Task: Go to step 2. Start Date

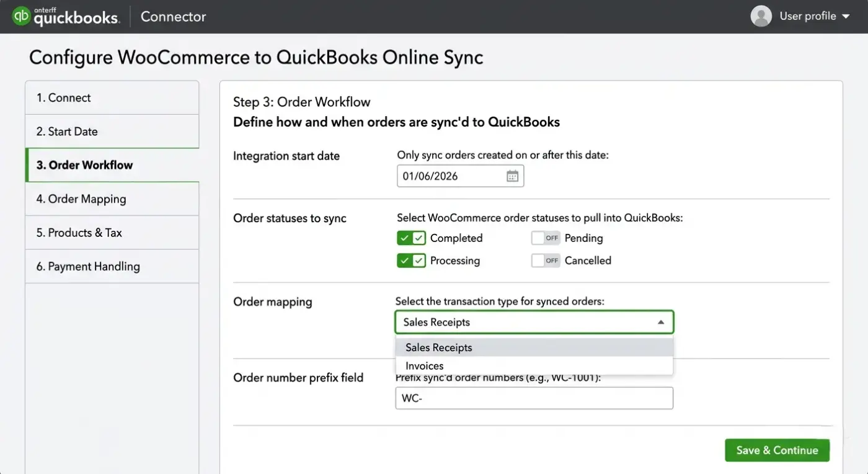Action: coord(112,132)
